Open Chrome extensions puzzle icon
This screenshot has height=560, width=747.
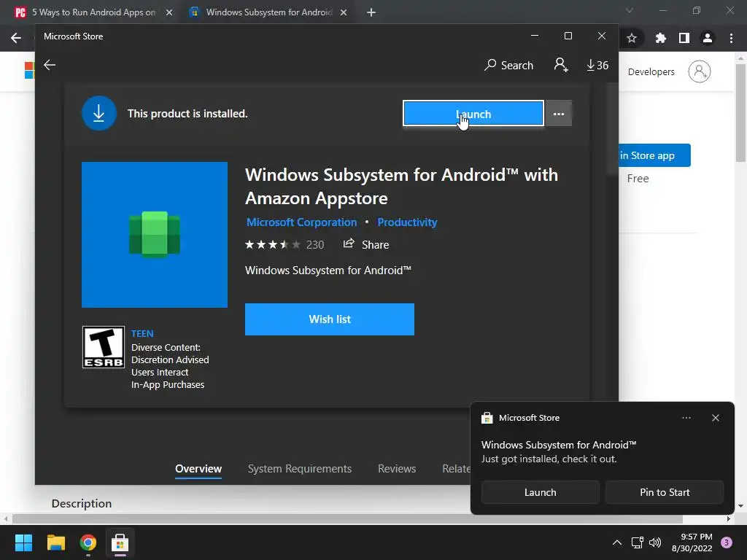pyautogui.click(x=660, y=38)
